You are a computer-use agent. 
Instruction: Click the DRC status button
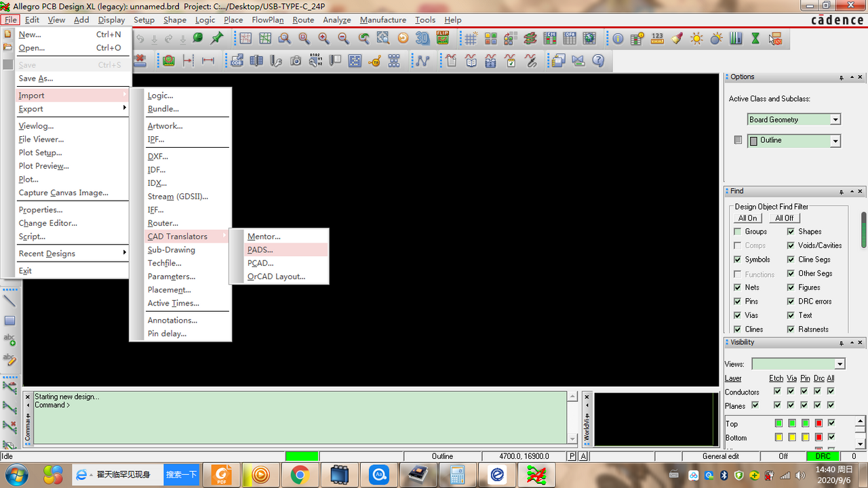[x=823, y=457]
